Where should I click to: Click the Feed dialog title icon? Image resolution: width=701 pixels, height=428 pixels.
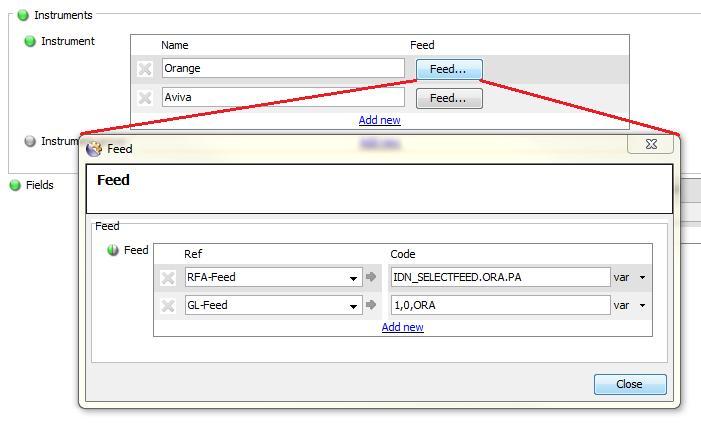95,148
